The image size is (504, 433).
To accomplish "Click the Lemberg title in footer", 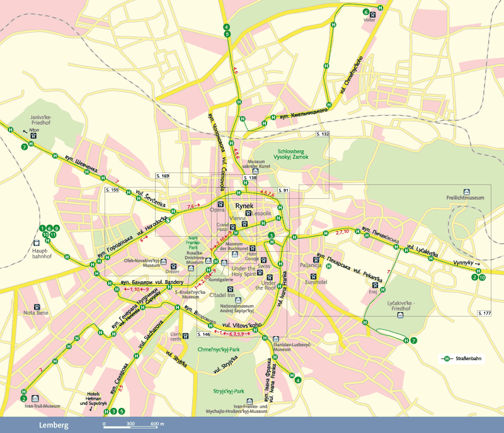I will pos(54,425).
